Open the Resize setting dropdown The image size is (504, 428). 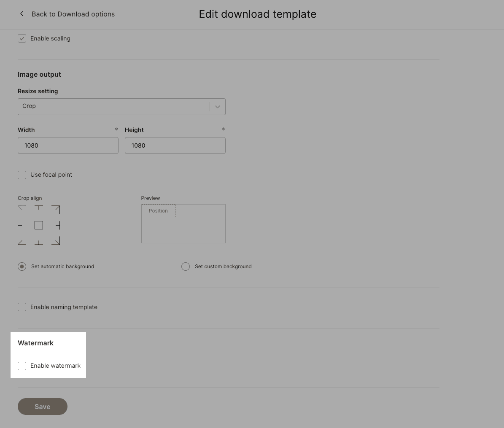coord(121,107)
